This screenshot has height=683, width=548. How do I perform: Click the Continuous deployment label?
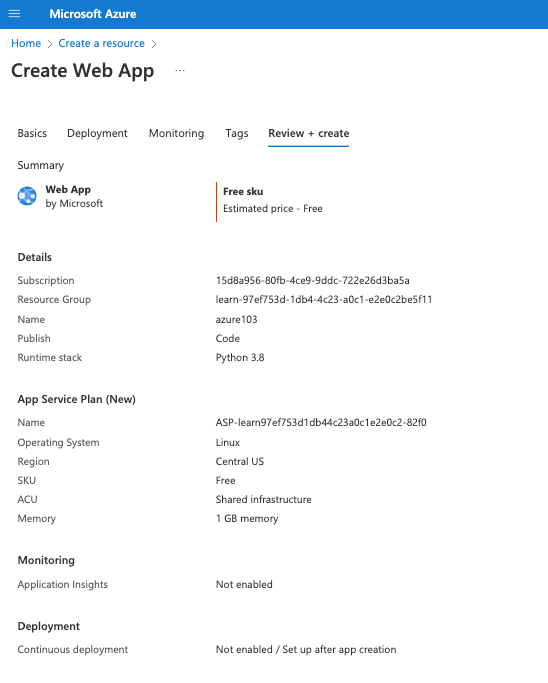coord(73,649)
